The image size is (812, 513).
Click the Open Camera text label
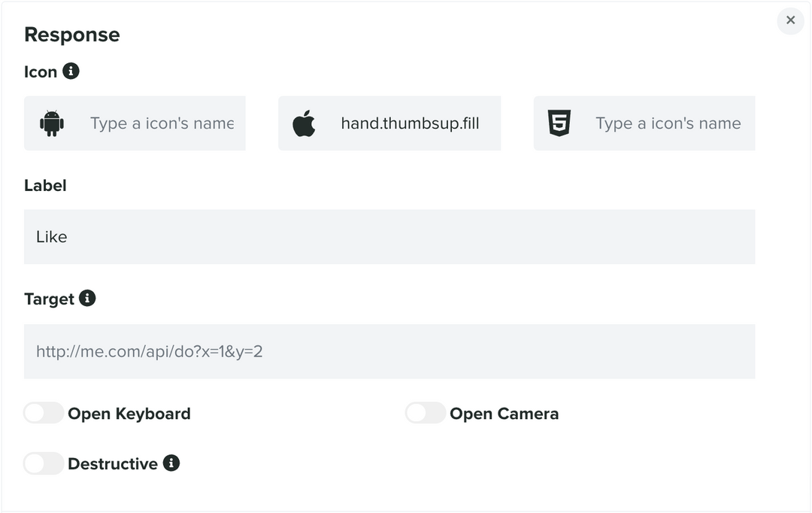pyautogui.click(x=504, y=414)
